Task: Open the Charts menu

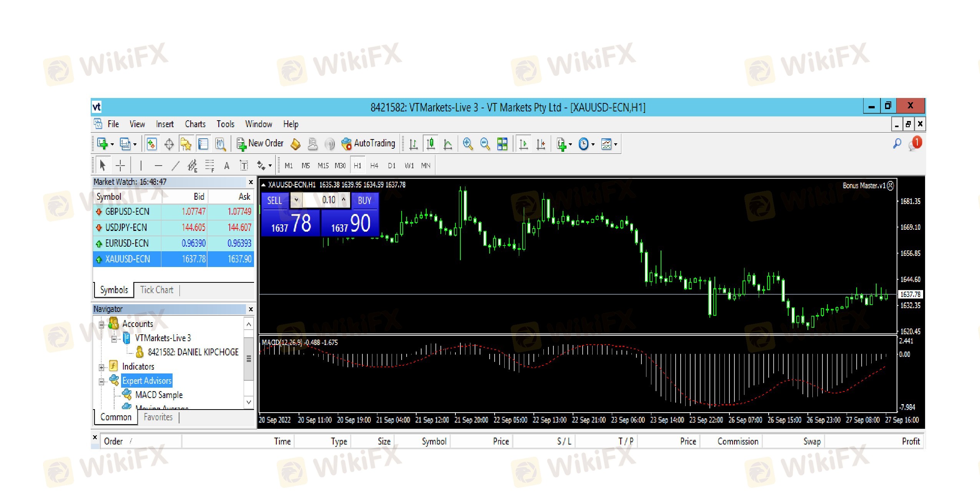Action: (195, 124)
